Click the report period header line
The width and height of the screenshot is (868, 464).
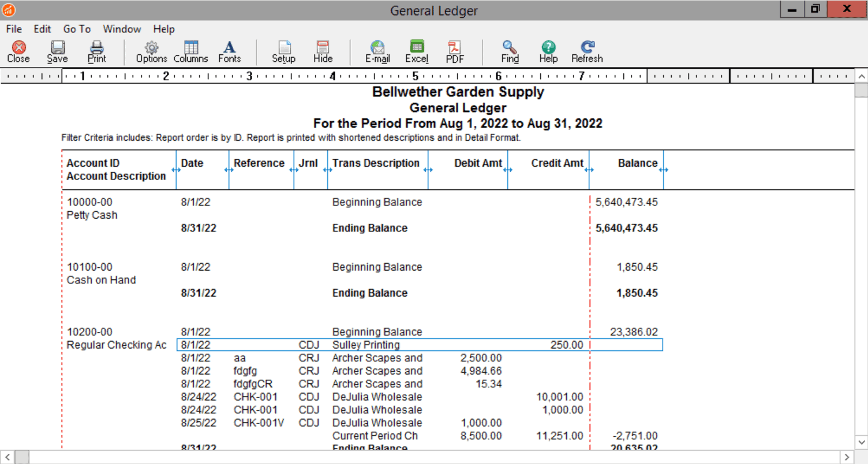[x=458, y=123]
